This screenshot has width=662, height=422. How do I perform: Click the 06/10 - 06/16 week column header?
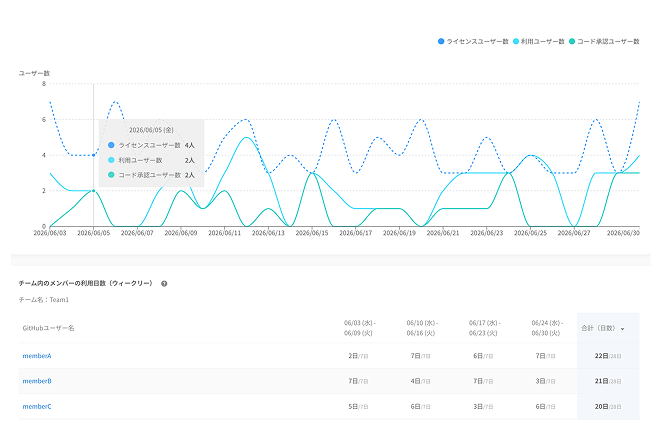pos(422,328)
